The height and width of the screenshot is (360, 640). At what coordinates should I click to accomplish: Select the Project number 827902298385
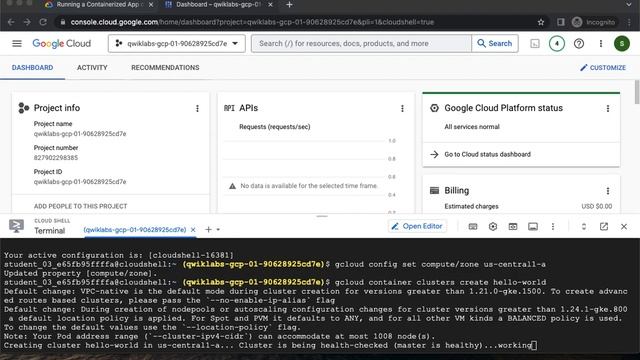56,158
